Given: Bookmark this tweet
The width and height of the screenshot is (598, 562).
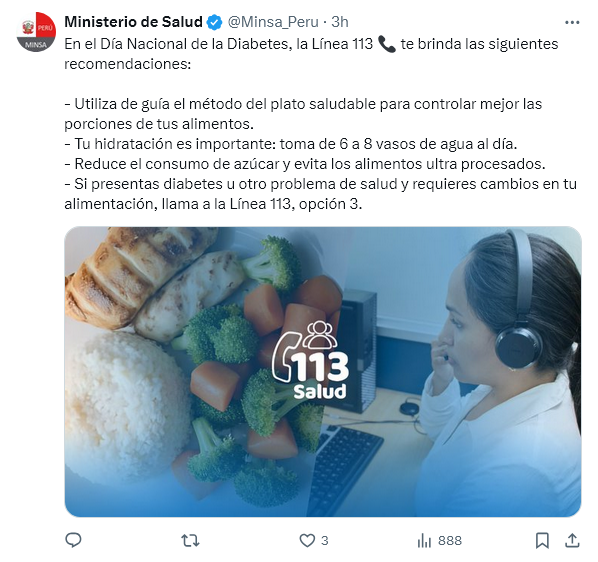Looking at the screenshot, I should tap(542, 540).
